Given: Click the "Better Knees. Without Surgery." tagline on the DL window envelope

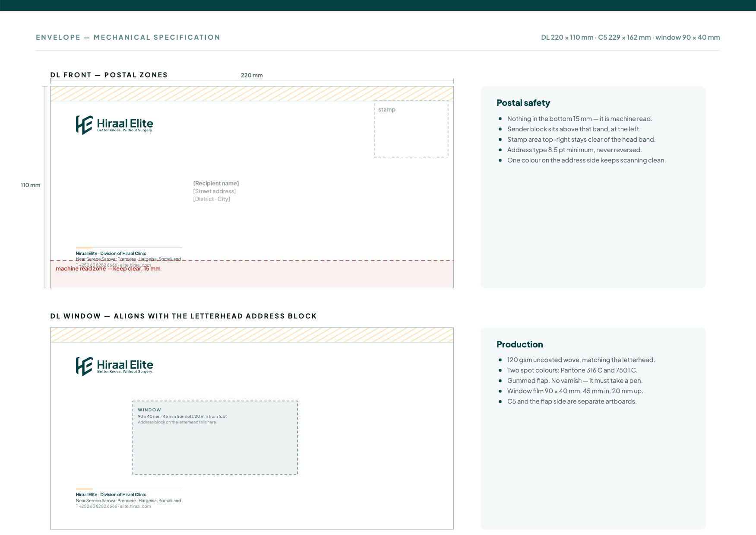Looking at the screenshot, I should point(125,372).
